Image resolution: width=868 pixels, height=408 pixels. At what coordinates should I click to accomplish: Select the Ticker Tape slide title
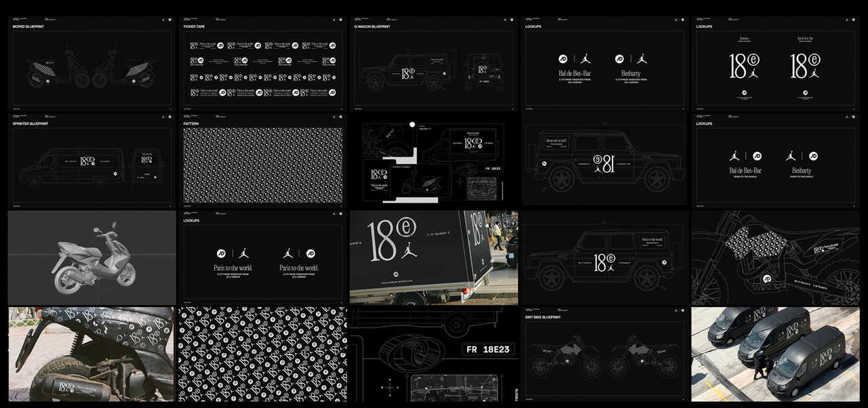(195, 27)
